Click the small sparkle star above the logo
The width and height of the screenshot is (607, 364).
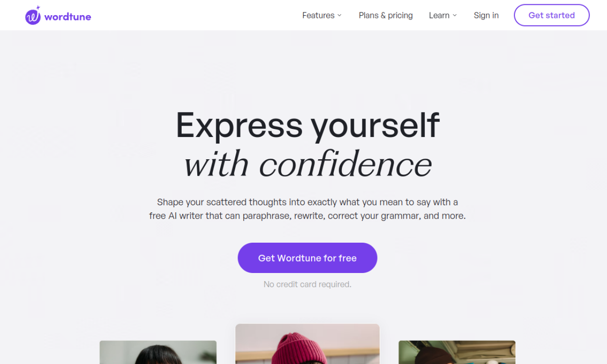pyautogui.click(x=38, y=8)
